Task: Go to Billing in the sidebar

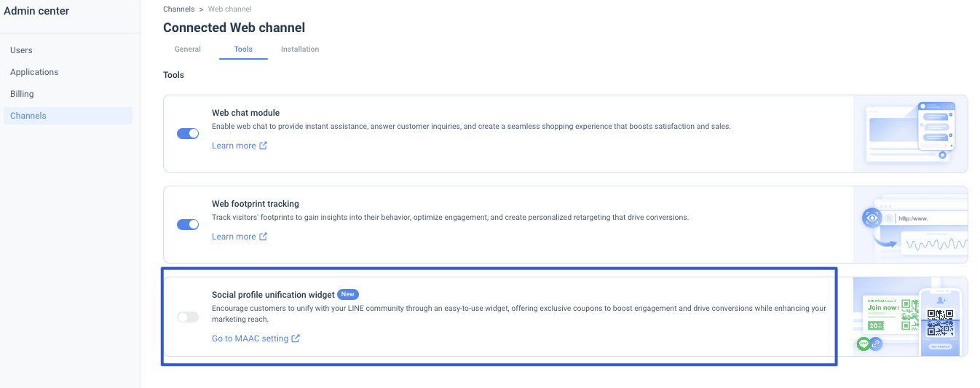Action: tap(22, 94)
